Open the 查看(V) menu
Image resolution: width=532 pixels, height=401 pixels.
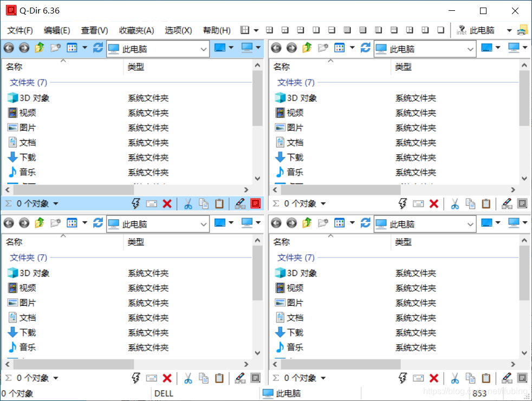(94, 30)
